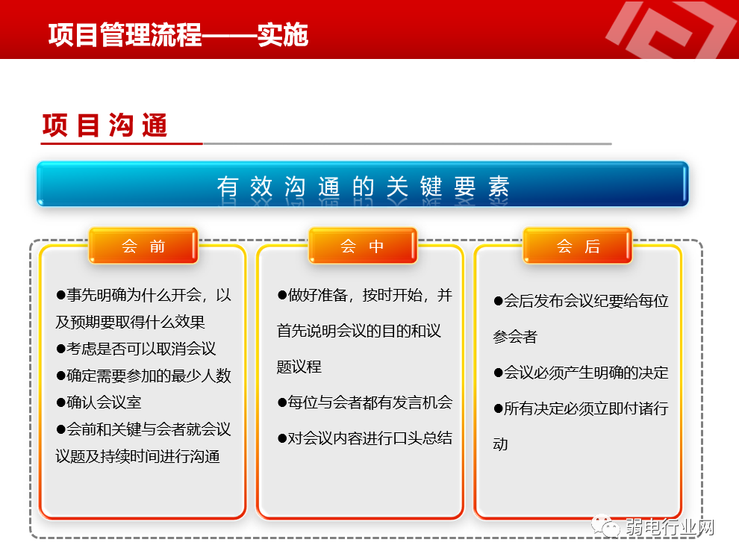
Task: Click the bullet icon before 每位与会者都有发言机会
Action: click(280, 402)
